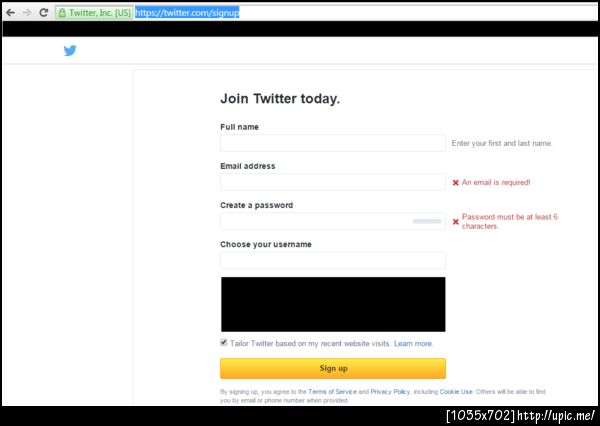Click the red X beside password error
Screen dimensions: 600x426
[455, 222]
